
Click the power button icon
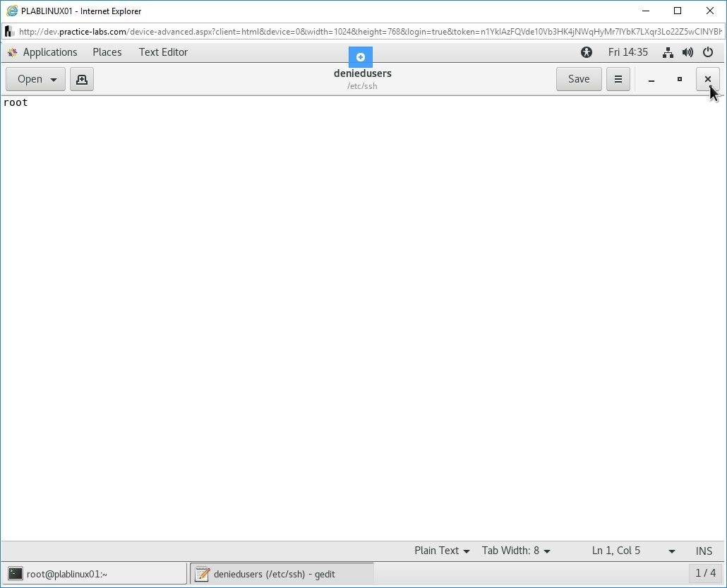[x=708, y=52]
